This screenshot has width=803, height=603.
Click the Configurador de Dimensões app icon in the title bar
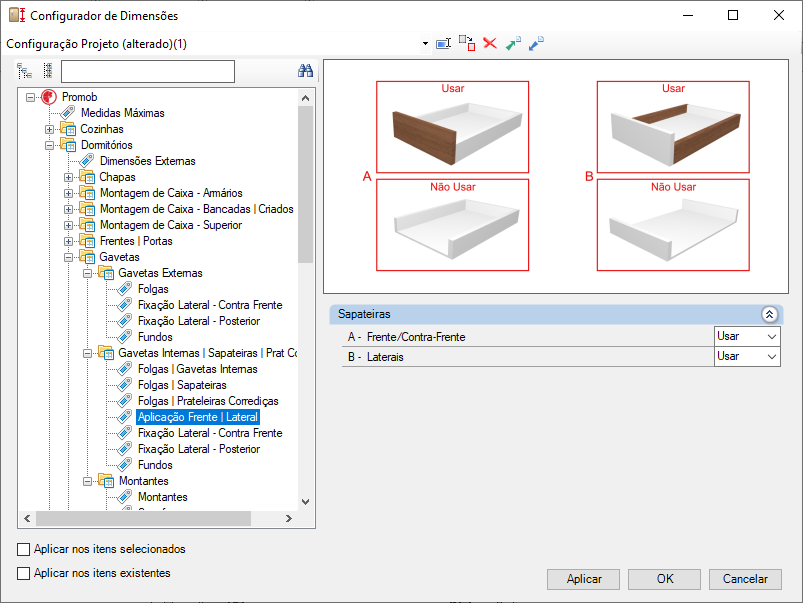tap(17, 15)
